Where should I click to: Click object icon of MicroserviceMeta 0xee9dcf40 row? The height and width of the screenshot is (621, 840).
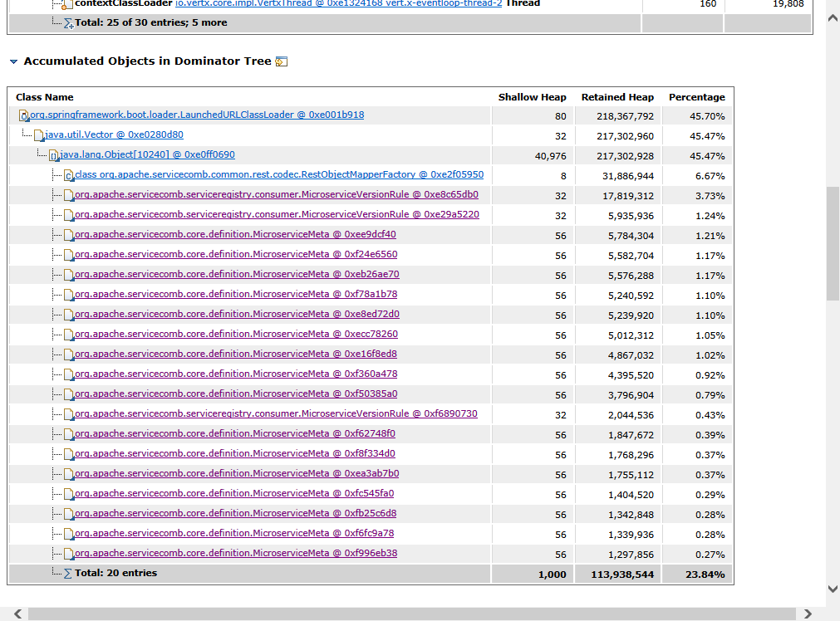coord(69,235)
